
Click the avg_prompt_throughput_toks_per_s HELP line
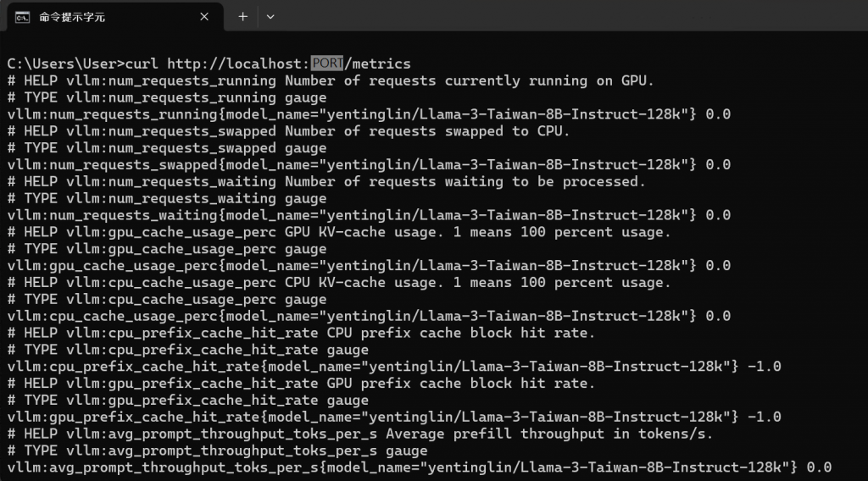[x=359, y=434]
